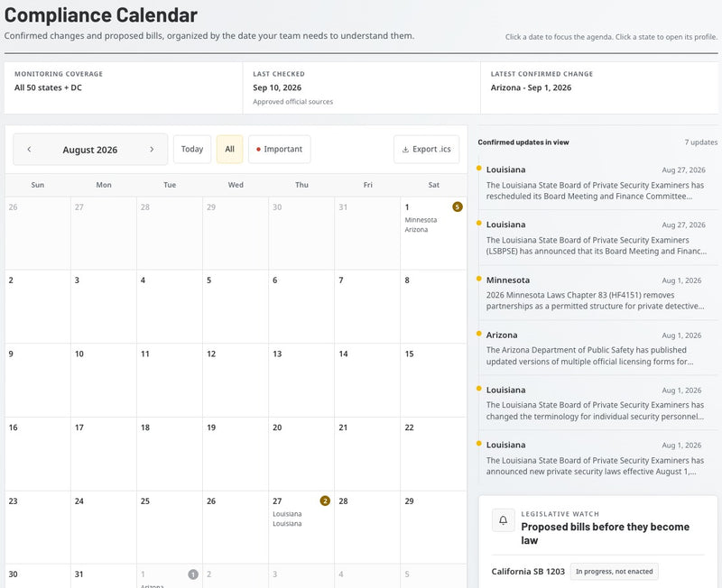Open first Louisiana entry on August 27
Screen dimensions: 722x588
(x=287, y=514)
